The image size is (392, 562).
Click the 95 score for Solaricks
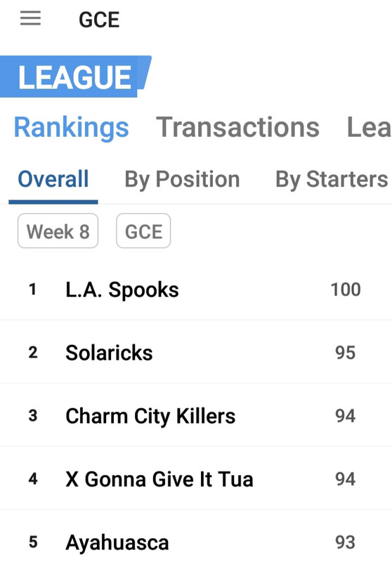[346, 353]
